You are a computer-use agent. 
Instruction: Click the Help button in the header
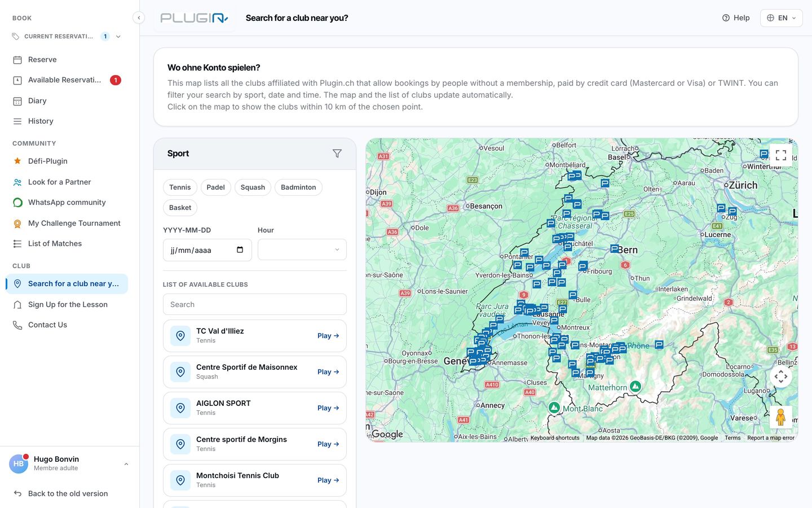coord(736,18)
